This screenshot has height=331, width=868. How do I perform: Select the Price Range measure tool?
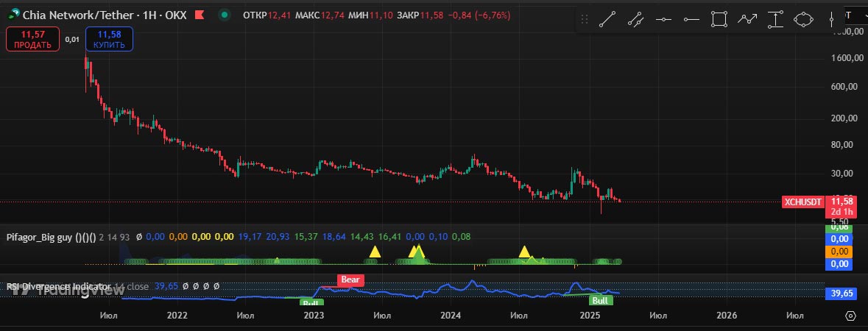775,20
